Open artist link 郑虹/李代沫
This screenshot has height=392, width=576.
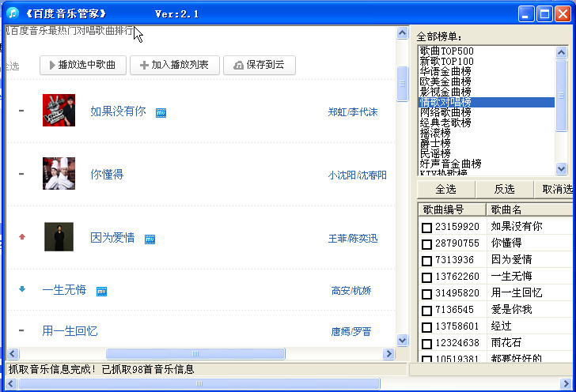point(353,112)
